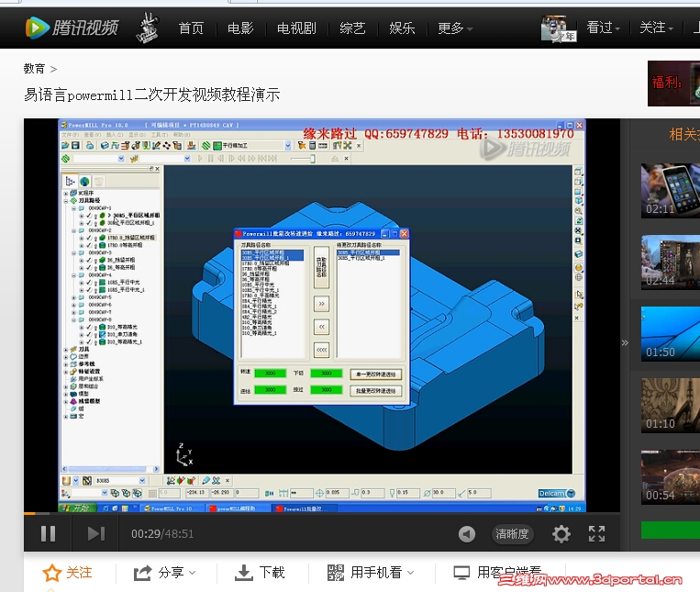The height and width of the screenshot is (592, 700).
Task: Click the PowerMILL save project disk icon
Action: point(75,146)
